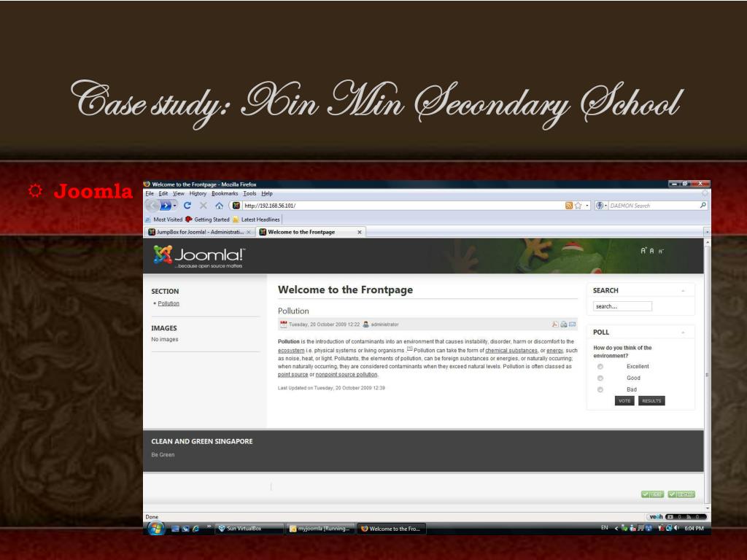Open the Getting Started bookmark
The width and height of the screenshot is (747, 560).
click(207, 219)
